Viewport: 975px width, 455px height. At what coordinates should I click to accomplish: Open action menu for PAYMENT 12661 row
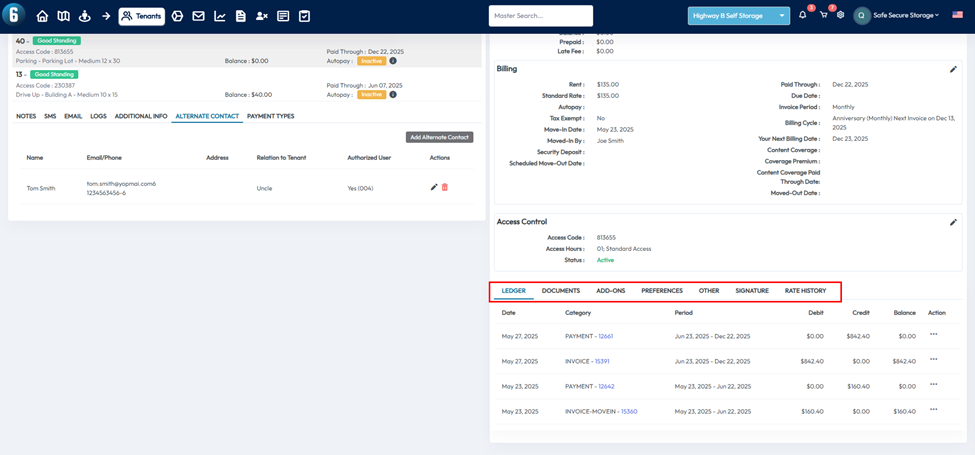point(934,335)
